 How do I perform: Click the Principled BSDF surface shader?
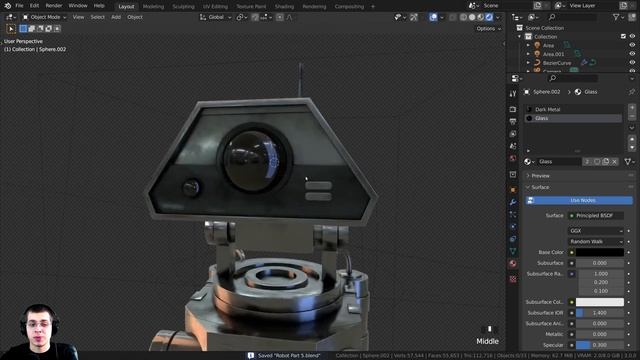pyautogui.click(x=596, y=216)
